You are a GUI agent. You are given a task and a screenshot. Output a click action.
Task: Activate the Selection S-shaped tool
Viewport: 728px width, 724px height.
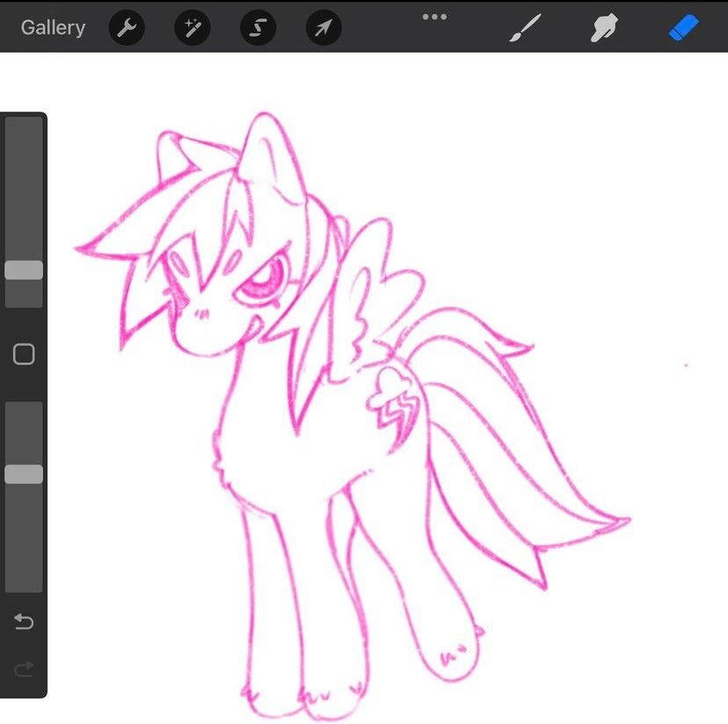(258, 28)
